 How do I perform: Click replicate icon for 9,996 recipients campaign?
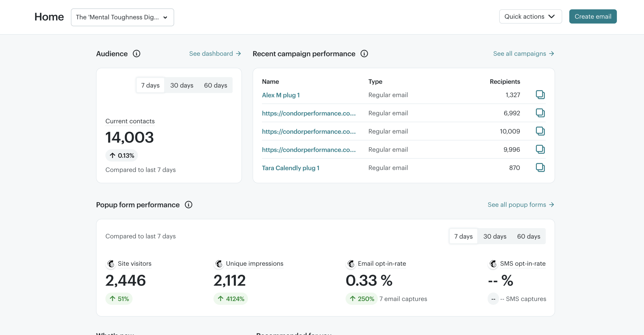click(x=540, y=149)
